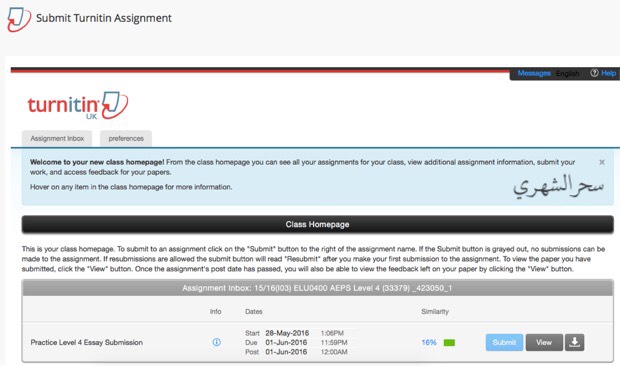Image resolution: width=620 pixels, height=366 pixels.
Task: Click the Due date 01-Jun-2016
Action: tap(286, 342)
